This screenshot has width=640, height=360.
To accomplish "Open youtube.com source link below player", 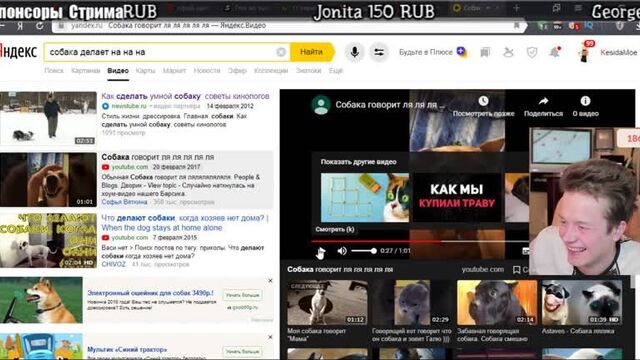I will click(x=482, y=269).
